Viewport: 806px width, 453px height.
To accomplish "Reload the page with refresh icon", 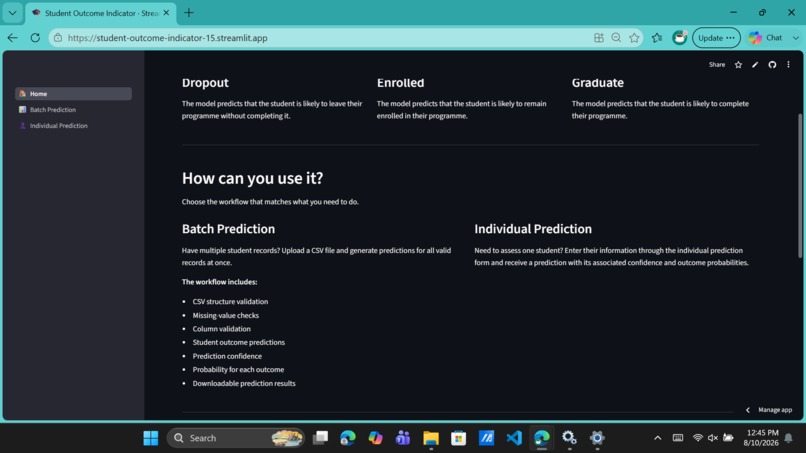I will click(35, 38).
